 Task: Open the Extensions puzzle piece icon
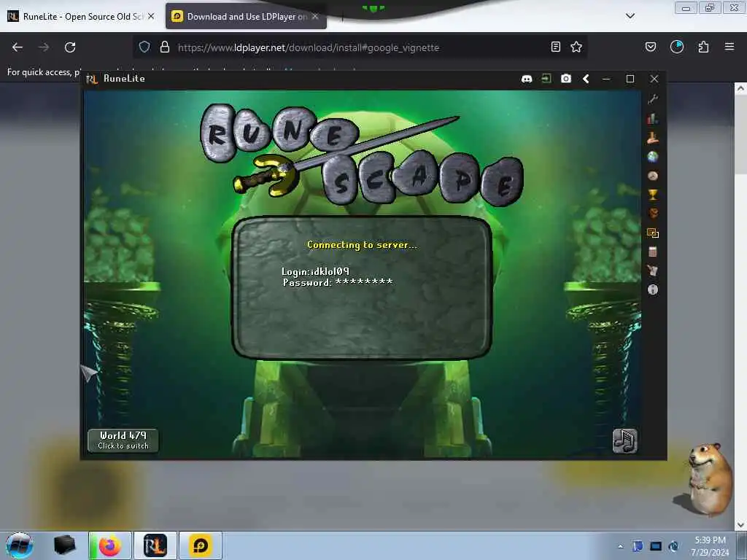tap(704, 47)
